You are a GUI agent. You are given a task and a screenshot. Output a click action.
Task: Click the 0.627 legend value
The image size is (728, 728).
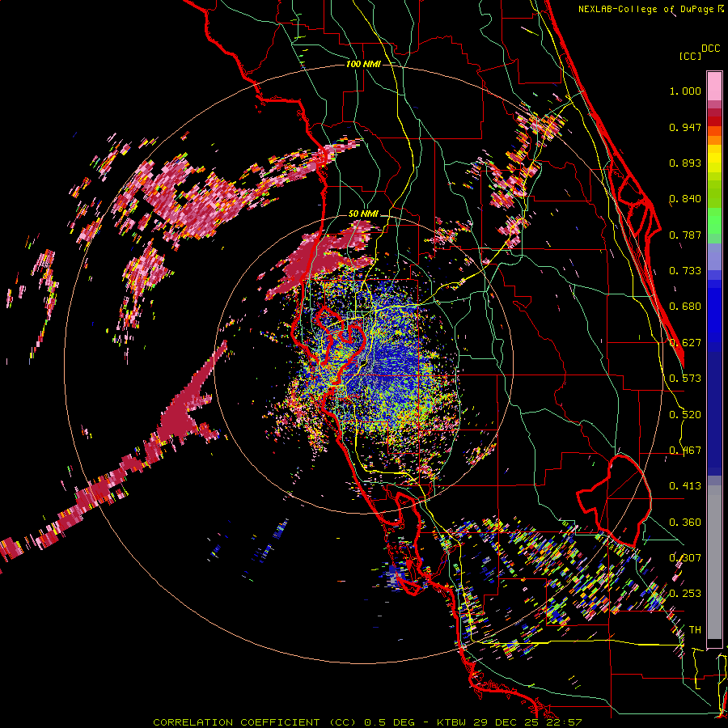coord(685,343)
